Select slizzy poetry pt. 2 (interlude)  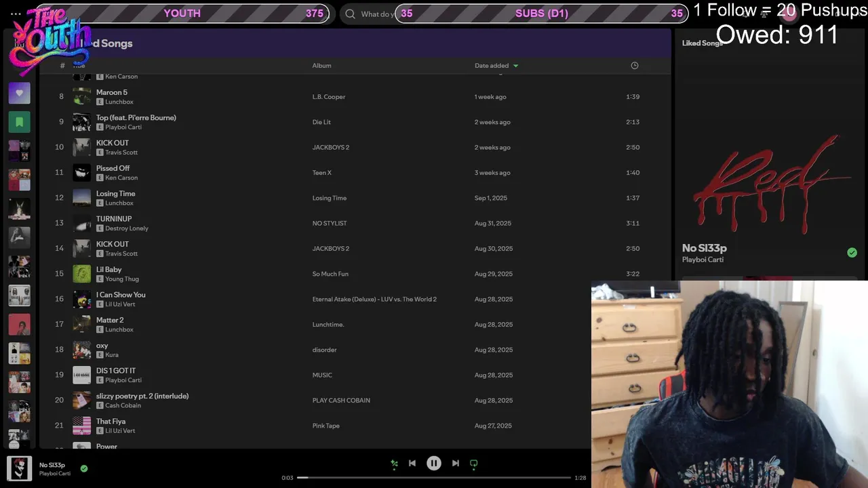tap(142, 396)
